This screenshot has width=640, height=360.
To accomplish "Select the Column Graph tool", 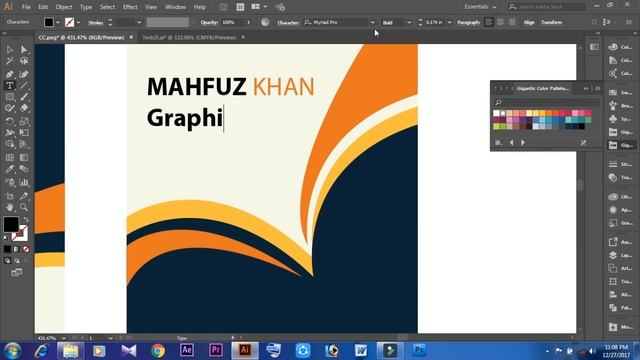I will (x=24, y=182).
